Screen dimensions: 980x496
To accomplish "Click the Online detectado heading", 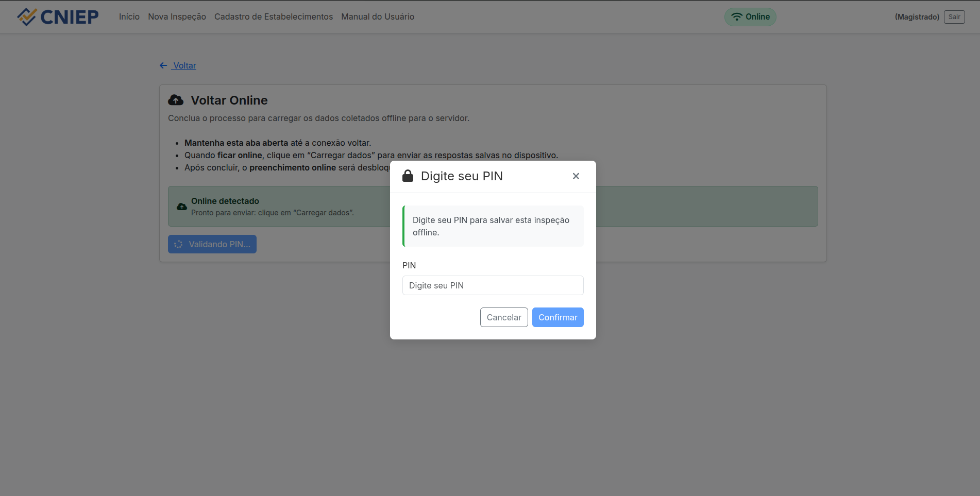I will click(x=225, y=201).
